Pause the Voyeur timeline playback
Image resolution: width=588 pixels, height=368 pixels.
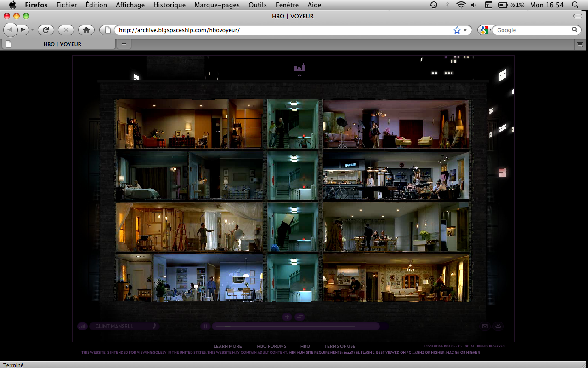pyautogui.click(x=206, y=326)
